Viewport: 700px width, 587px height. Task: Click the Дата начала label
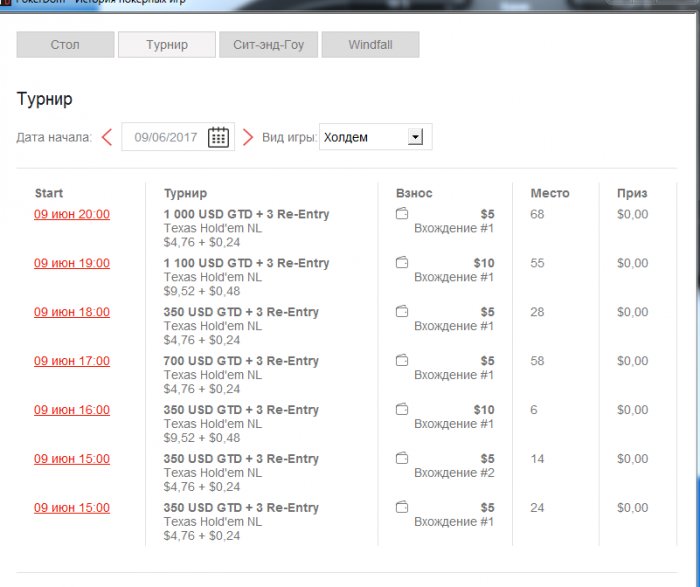(x=54, y=137)
